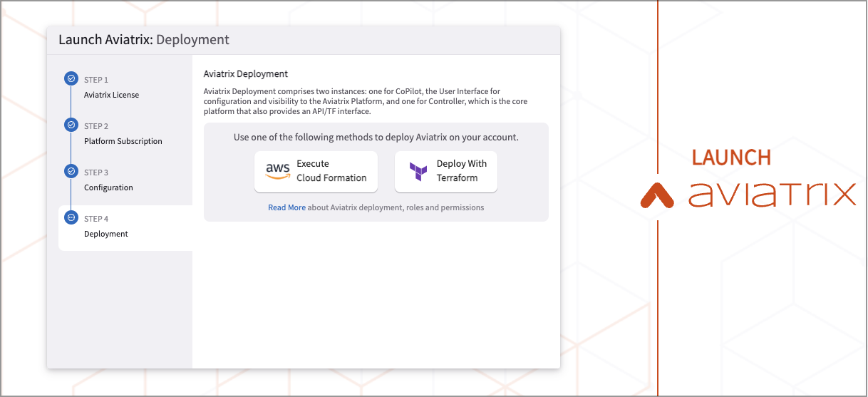Click the orange Aviatrix triangle logo mark
Viewport: 868px width, 397px height.
pyautogui.click(x=656, y=195)
